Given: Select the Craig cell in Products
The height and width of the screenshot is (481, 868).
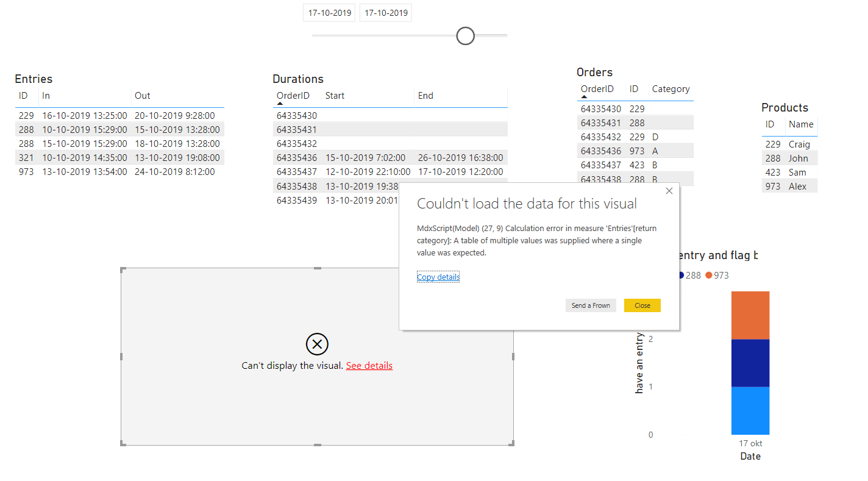Looking at the screenshot, I should click(799, 144).
